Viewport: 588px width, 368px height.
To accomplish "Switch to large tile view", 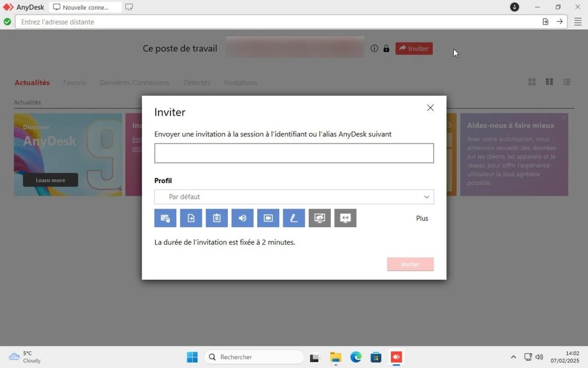I will pyautogui.click(x=532, y=82).
